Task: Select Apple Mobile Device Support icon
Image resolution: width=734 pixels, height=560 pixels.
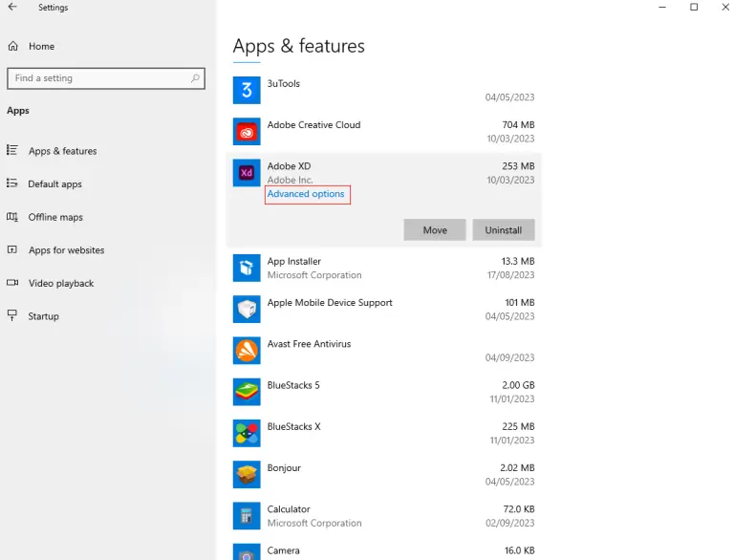Action: (x=247, y=310)
